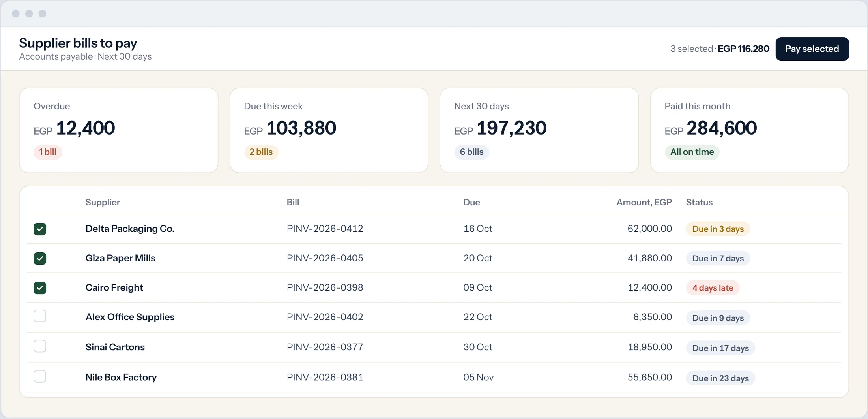The height and width of the screenshot is (419, 868).
Task: Click the All on time badge
Action: (692, 152)
